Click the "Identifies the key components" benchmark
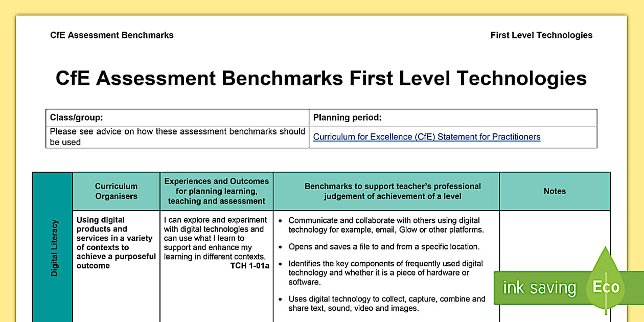The image size is (644, 322). coord(385,273)
